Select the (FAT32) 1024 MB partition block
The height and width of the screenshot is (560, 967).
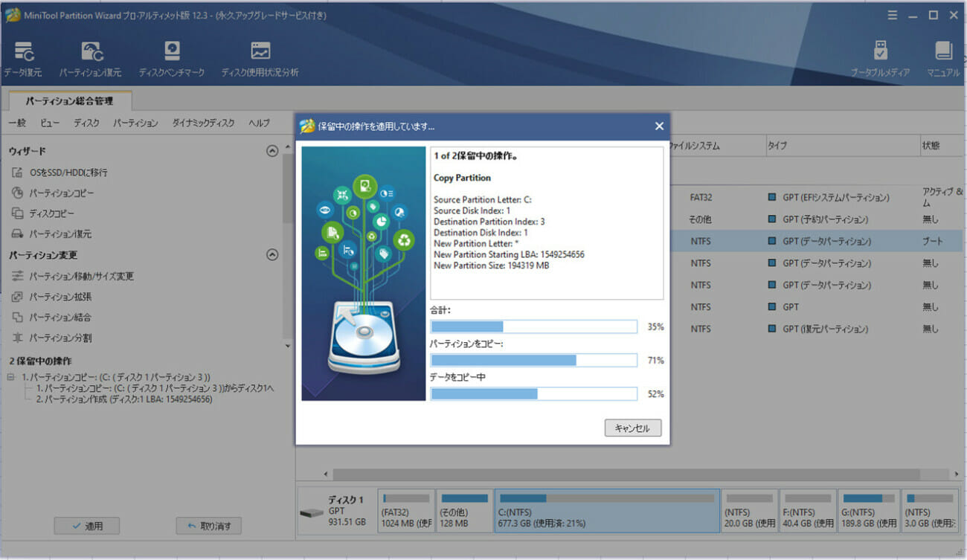[x=405, y=511]
